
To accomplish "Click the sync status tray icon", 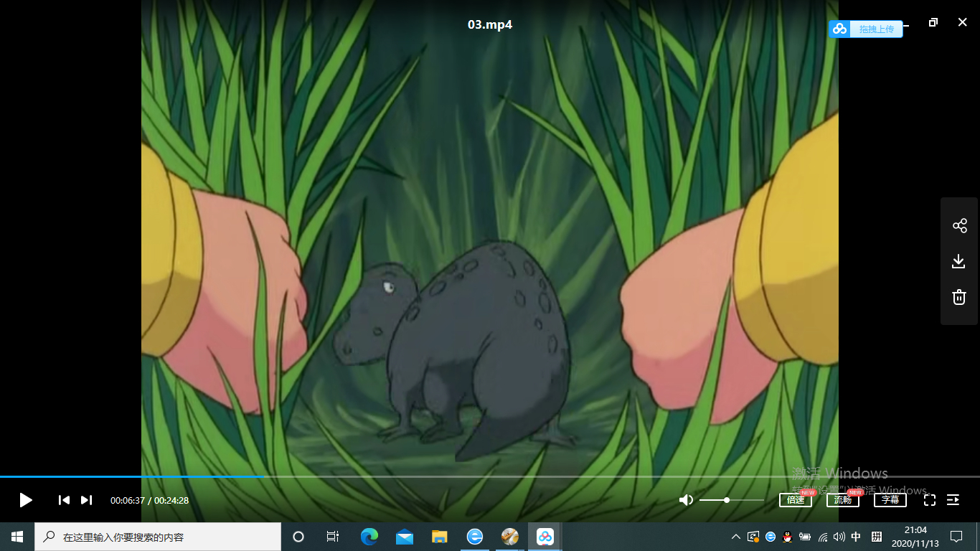I will [x=753, y=537].
